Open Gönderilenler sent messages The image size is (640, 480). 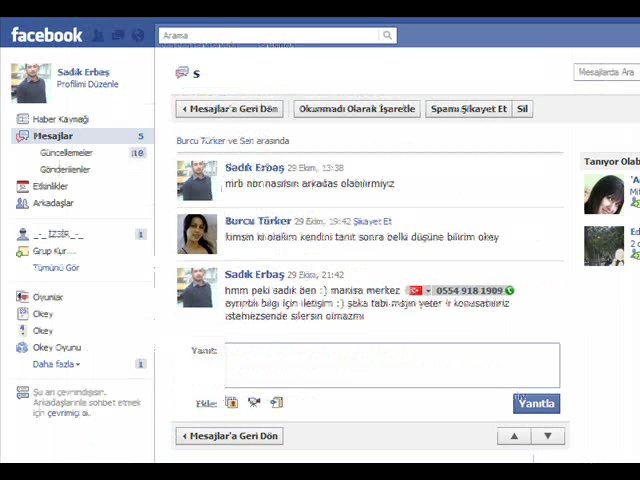65,169
